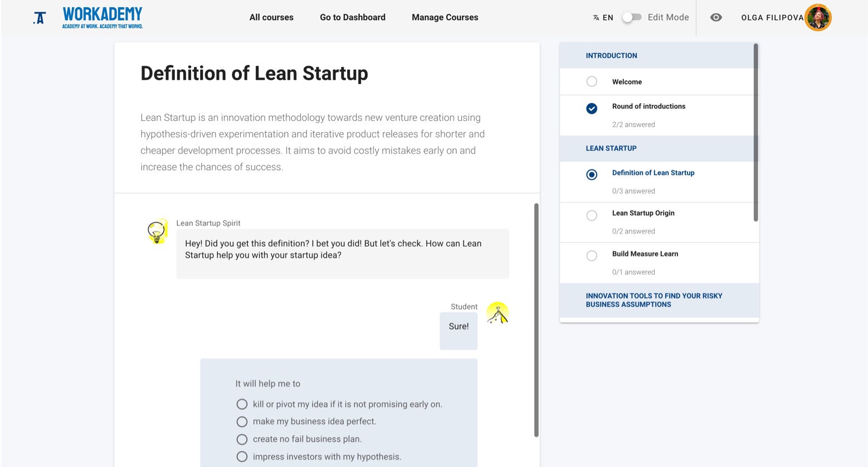Open Olga Filipova's profile avatar
The height and width of the screenshot is (467, 868).
tap(818, 17)
